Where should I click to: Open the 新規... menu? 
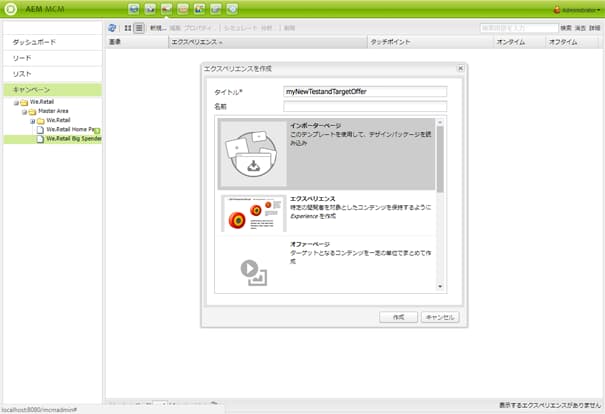click(158, 28)
